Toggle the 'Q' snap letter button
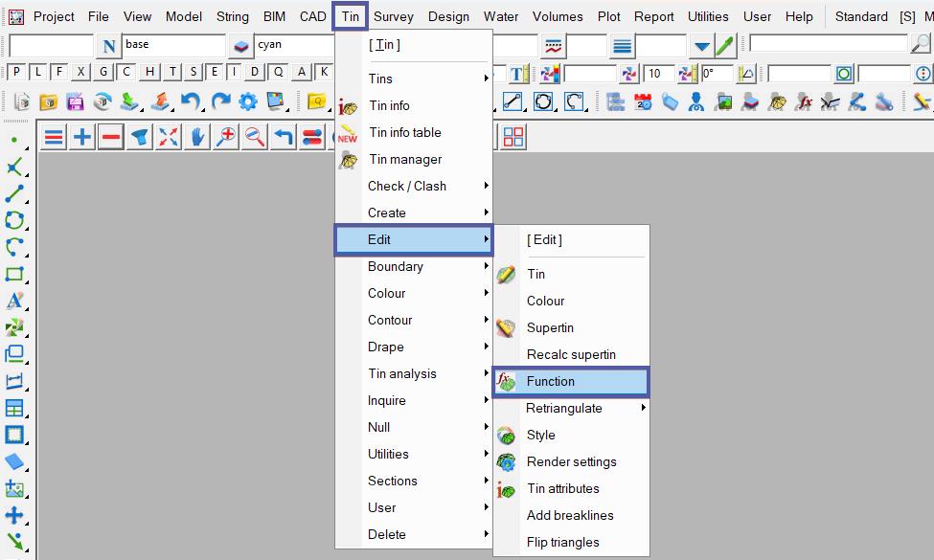The width and height of the screenshot is (934, 560). 278,73
